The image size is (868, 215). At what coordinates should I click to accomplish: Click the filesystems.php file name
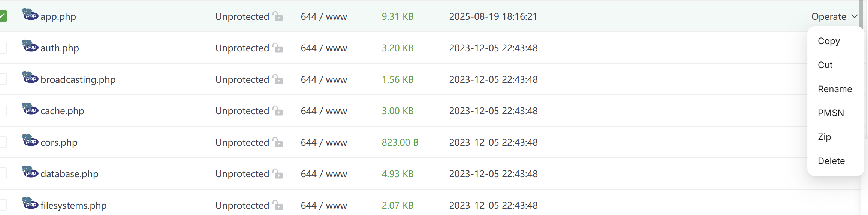(73, 205)
